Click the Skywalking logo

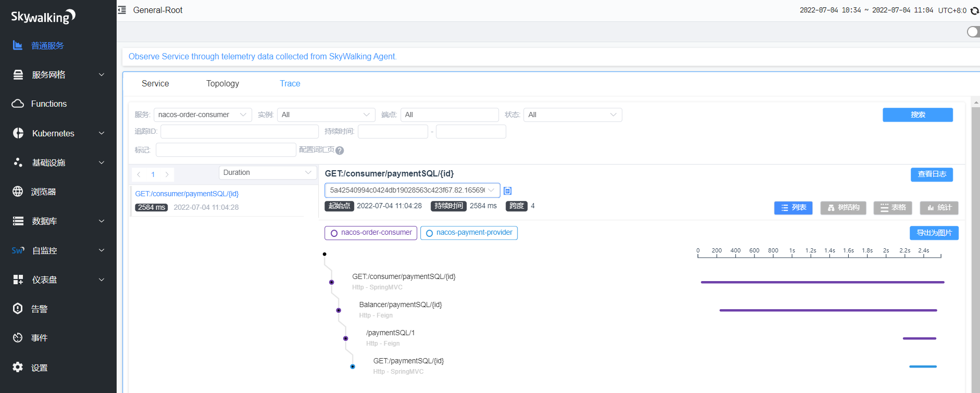coord(43,17)
